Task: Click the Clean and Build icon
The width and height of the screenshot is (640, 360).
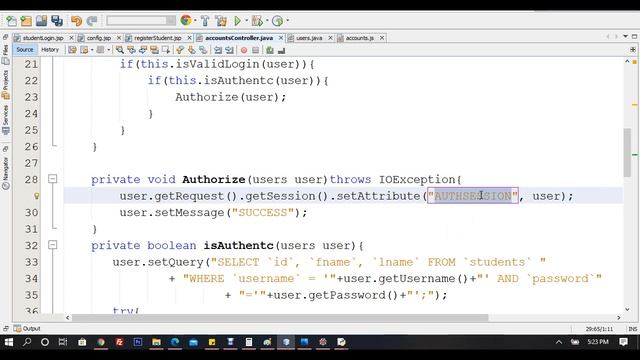Action: click(221, 21)
